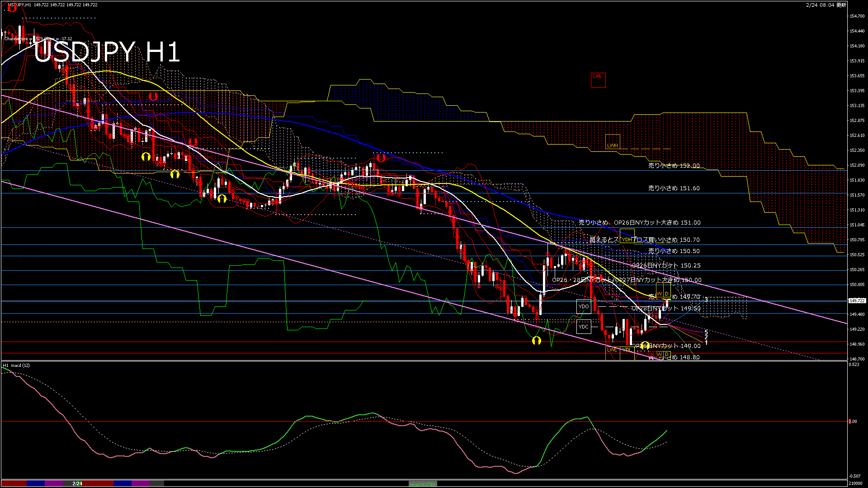
Task: Click the yellow arrow signal at far-right low
Action: [645, 345]
